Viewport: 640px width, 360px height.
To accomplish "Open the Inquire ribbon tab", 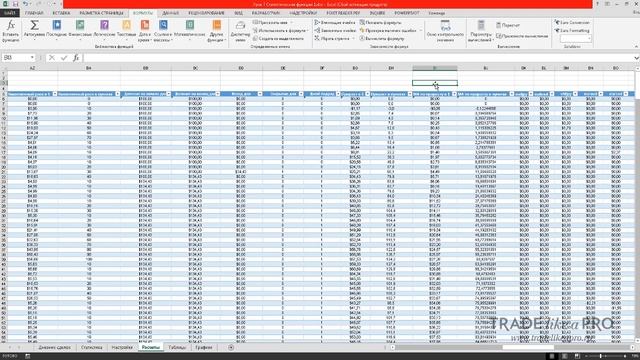I will pos(377,13).
